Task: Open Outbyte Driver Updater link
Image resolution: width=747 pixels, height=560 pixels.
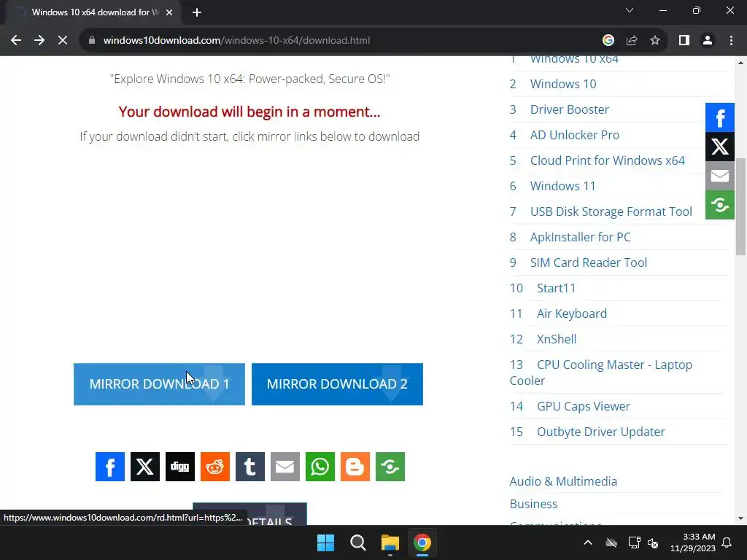Action: pyautogui.click(x=601, y=432)
